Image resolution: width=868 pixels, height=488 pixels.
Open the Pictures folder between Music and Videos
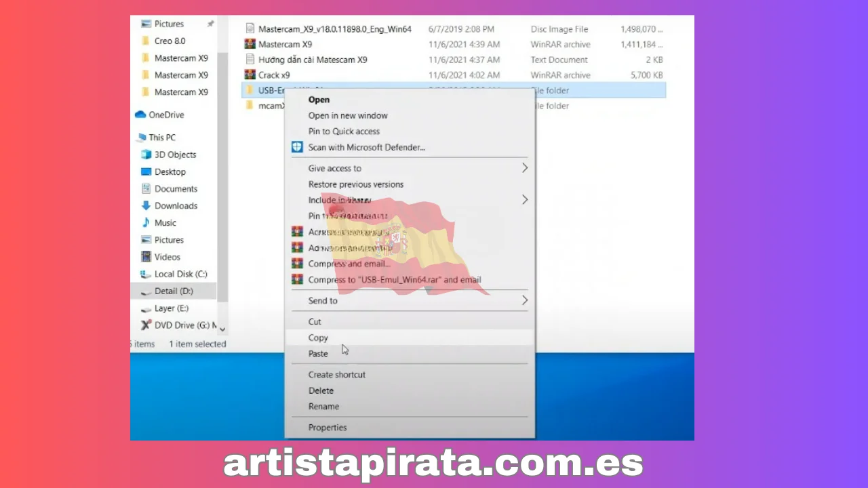163,240
